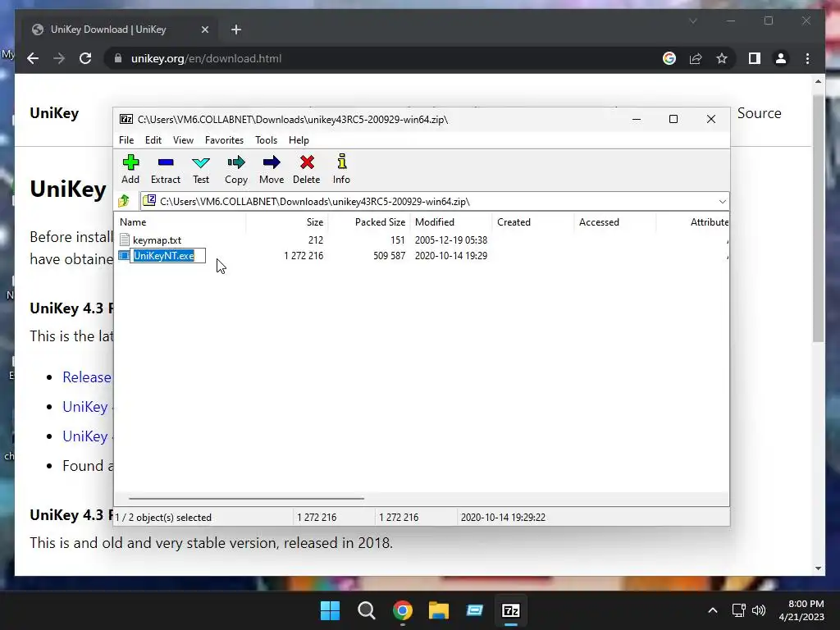Select the UniKey Download browser tab
840x630 pixels.
click(x=121, y=30)
